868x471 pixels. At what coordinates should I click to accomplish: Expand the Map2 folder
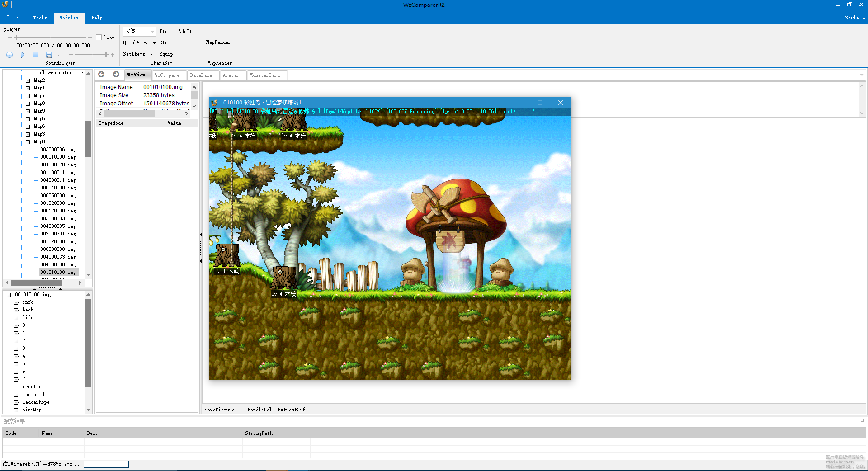click(28, 80)
